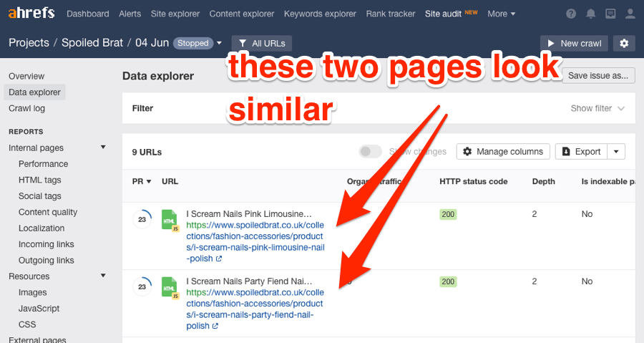Click 'I Scream Nails Party Fiend Nai…' title
The image size is (644, 343).
point(249,281)
